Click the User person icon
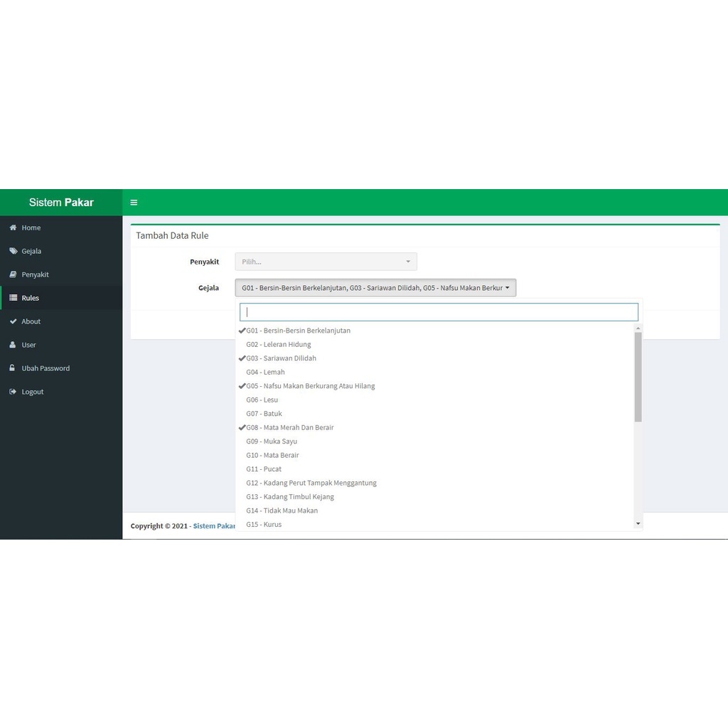Viewport: 728px width, 728px height. click(13, 345)
